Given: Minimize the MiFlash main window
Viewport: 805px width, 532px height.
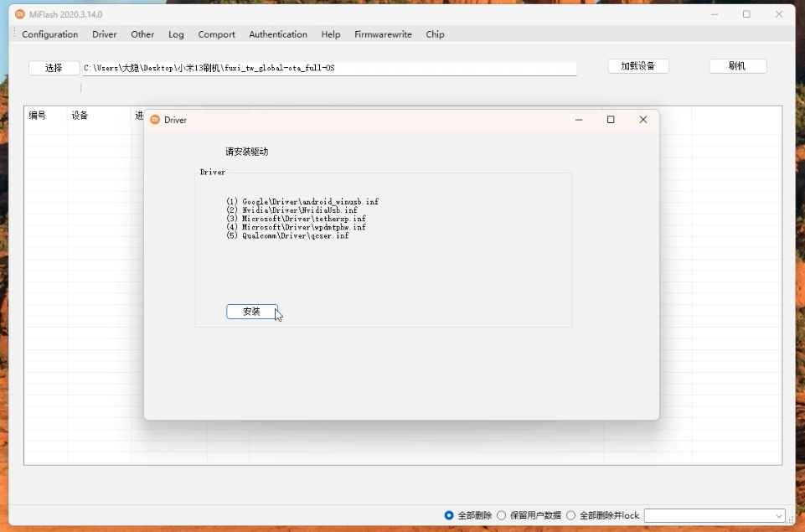Looking at the screenshot, I should 715,14.
